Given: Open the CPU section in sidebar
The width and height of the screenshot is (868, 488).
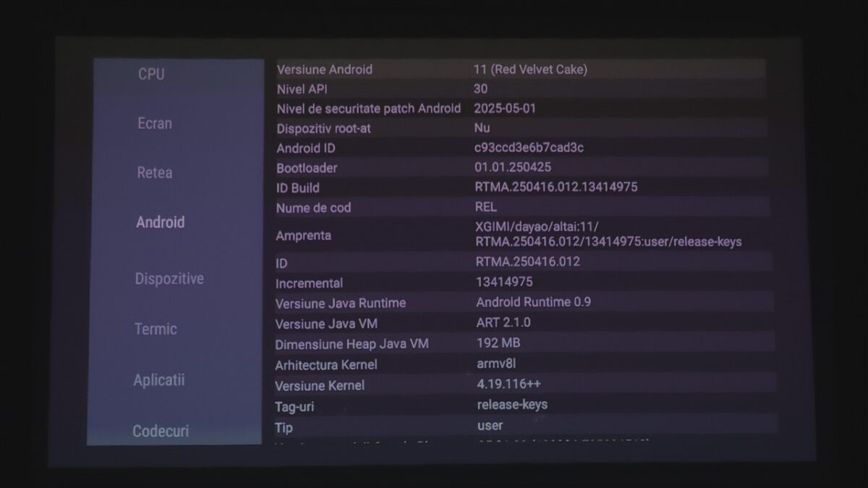Looking at the screenshot, I should pyautogui.click(x=151, y=74).
